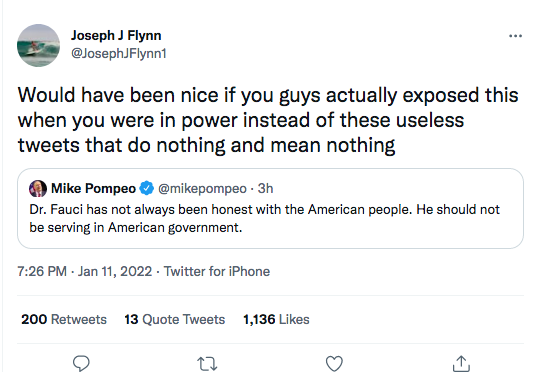Click the @mikepompeo handle
The width and height of the screenshot is (534, 372).
(202, 188)
